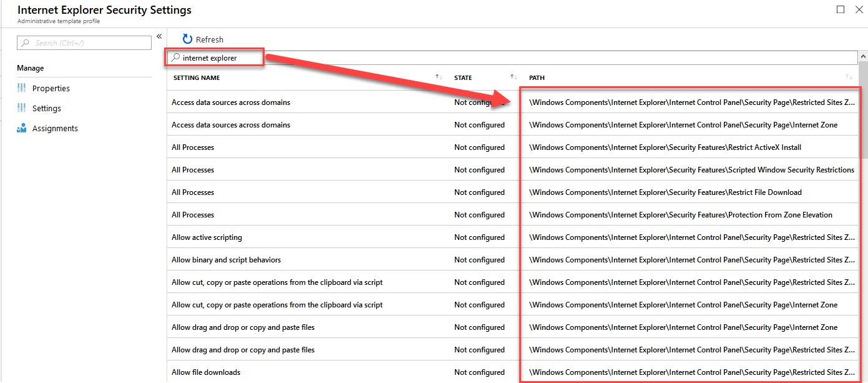Sort by Path using its sort arrows
The width and height of the screenshot is (868, 383).
pyautogui.click(x=849, y=77)
